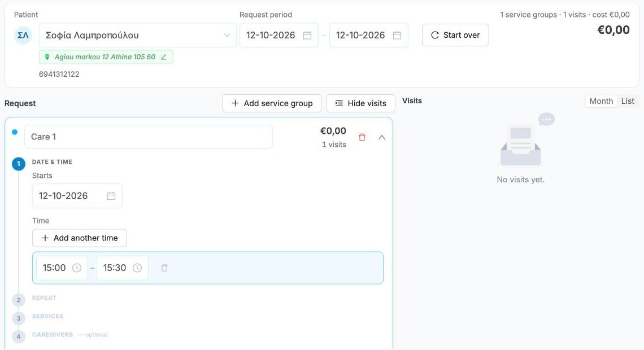Click the Starts date field 12-10-2026
Viewport: 644px width, 350px height.
pyautogui.click(x=77, y=196)
